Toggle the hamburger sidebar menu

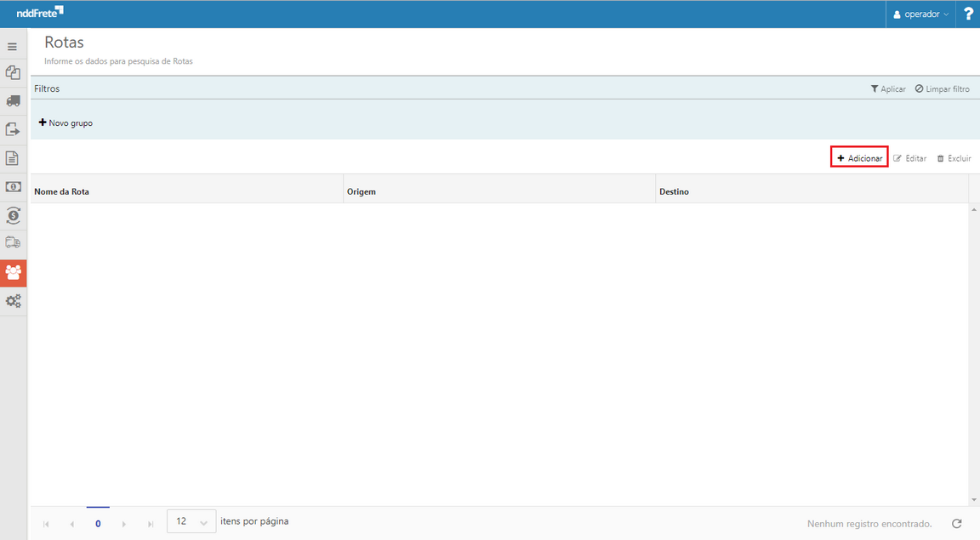[x=12, y=47]
